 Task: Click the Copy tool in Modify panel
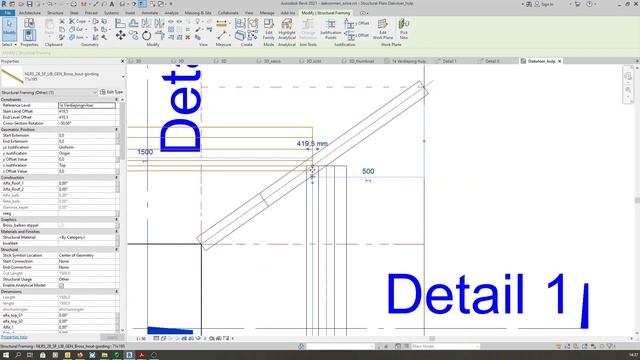tap(134, 36)
